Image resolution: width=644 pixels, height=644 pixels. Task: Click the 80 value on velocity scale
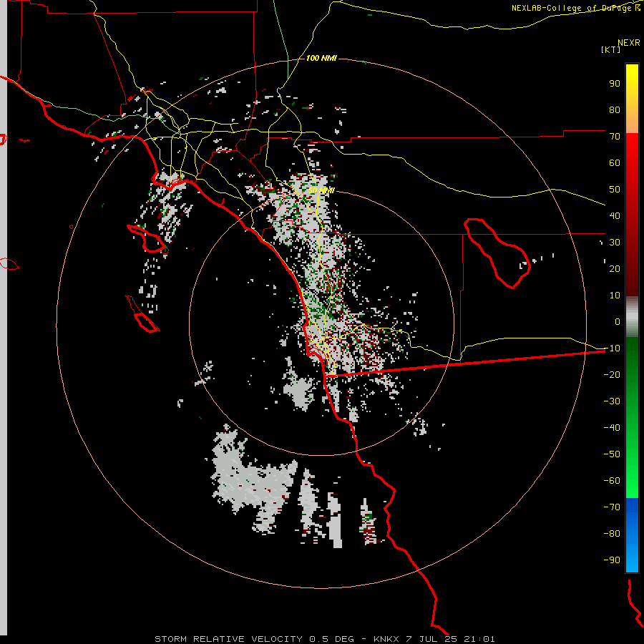pos(615,109)
